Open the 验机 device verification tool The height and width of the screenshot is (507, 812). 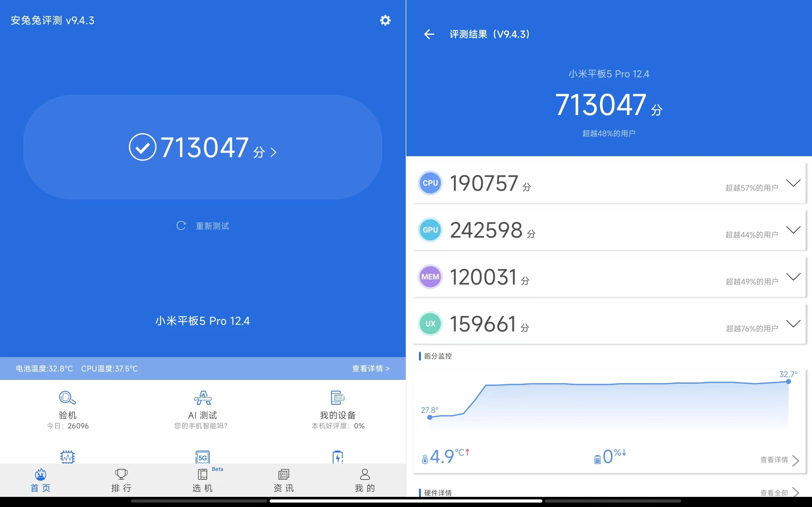68,398
